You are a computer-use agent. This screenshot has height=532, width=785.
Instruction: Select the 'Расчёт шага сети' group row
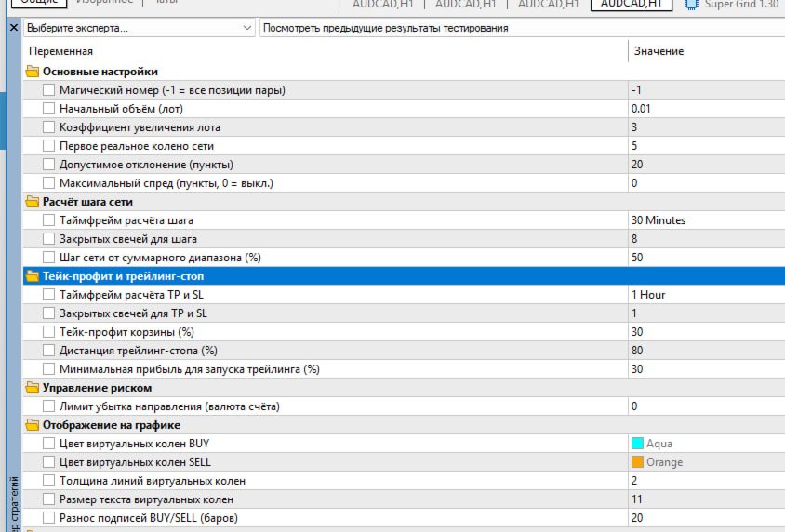(404, 202)
